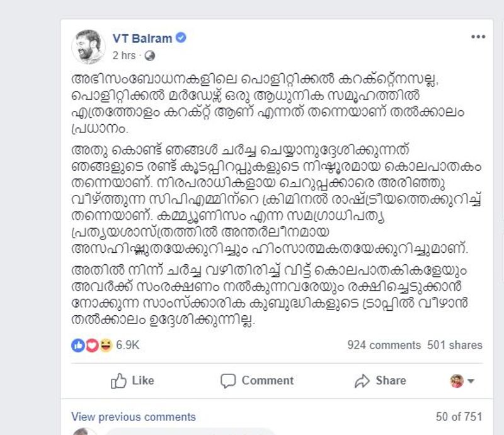504x435 pixels.
Task: Open the 6.9K reactions count
Action: click(127, 345)
